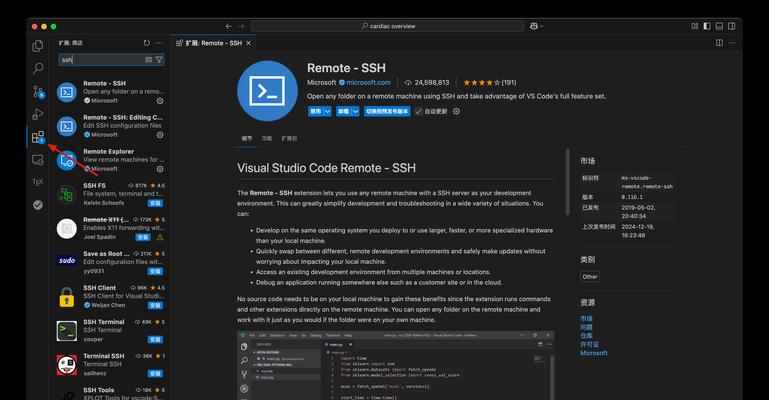The width and height of the screenshot is (769, 400).
Task: Open the customize layout control
Action: 694,26
